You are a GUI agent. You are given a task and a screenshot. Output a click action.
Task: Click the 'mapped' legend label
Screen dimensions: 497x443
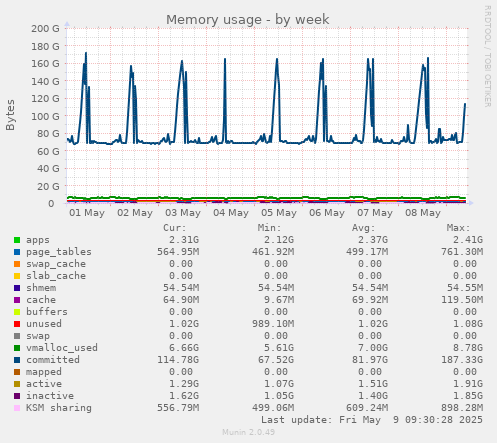(x=44, y=372)
